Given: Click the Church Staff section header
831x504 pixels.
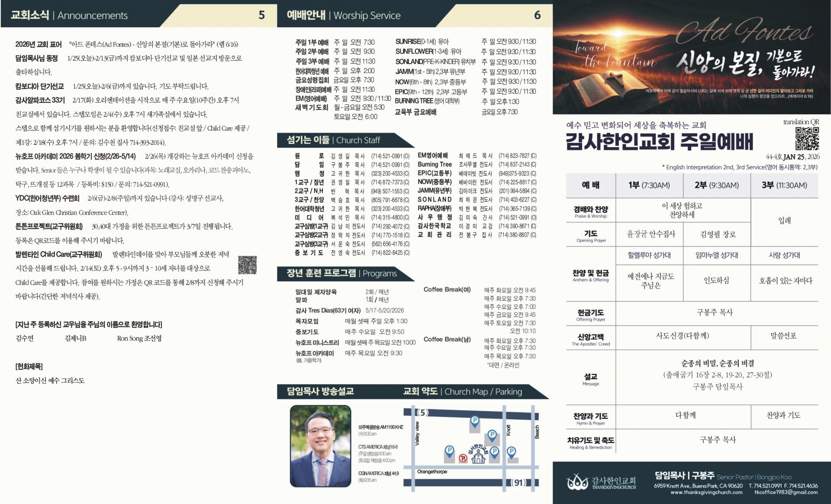Looking at the screenshot, I should tap(333, 140).
